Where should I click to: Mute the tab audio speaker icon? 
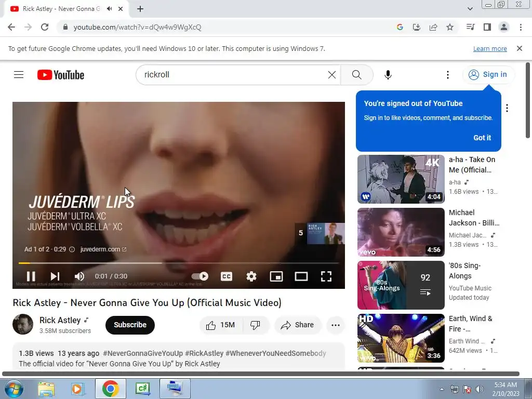[109, 9]
